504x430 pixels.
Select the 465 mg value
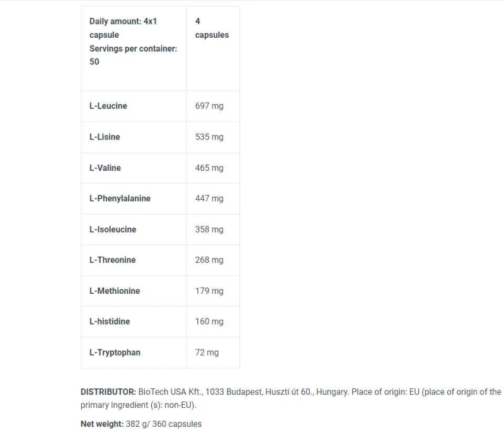pyautogui.click(x=209, y=168)
